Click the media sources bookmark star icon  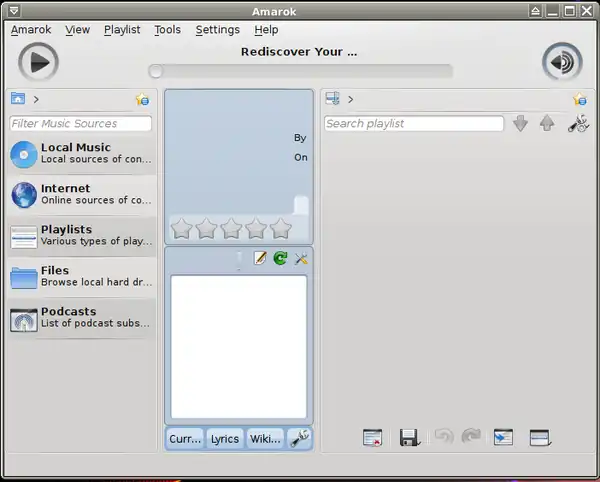point(142,99)
